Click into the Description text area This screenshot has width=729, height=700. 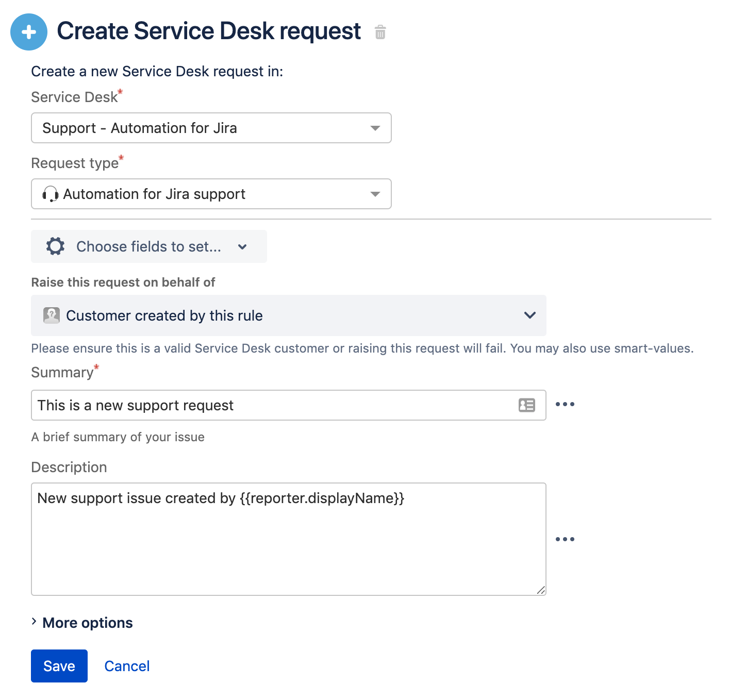(x=288, y=546)
